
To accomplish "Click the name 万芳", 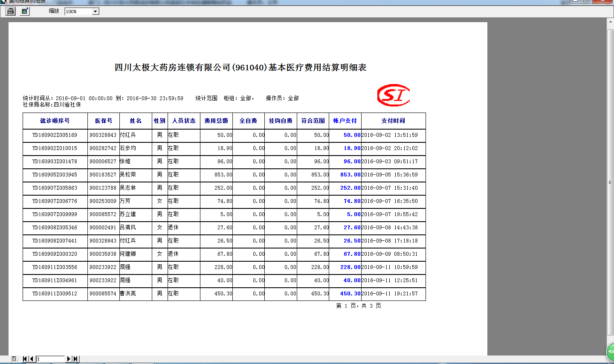I will coord(125,201).
